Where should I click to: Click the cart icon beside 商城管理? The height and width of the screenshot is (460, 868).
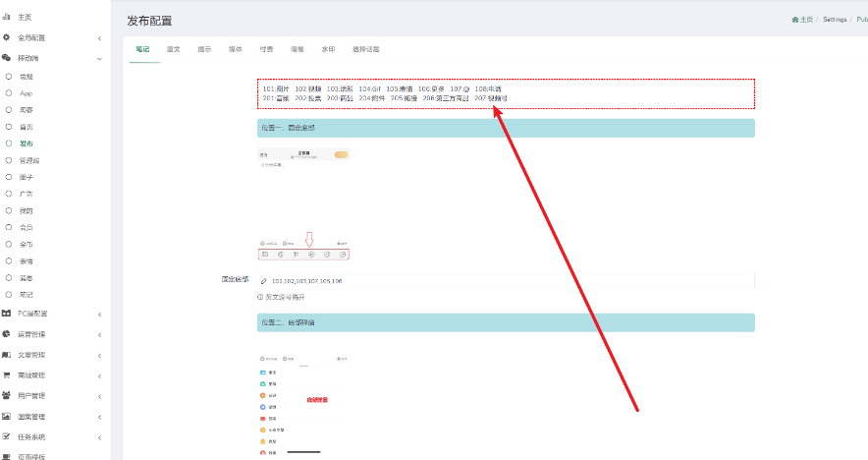coord(7,375)
